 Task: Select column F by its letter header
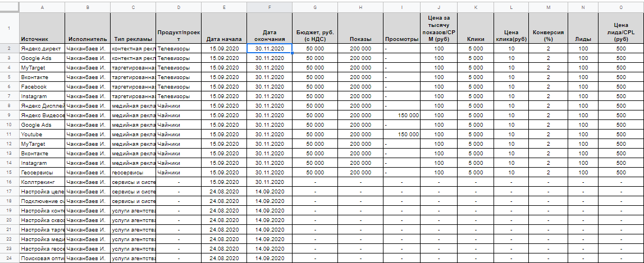269,7
